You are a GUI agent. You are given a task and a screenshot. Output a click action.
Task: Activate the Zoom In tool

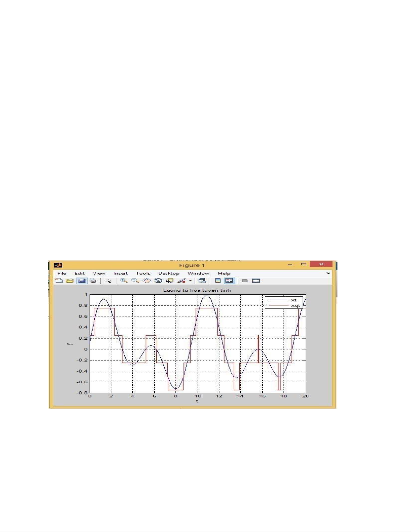124,281
